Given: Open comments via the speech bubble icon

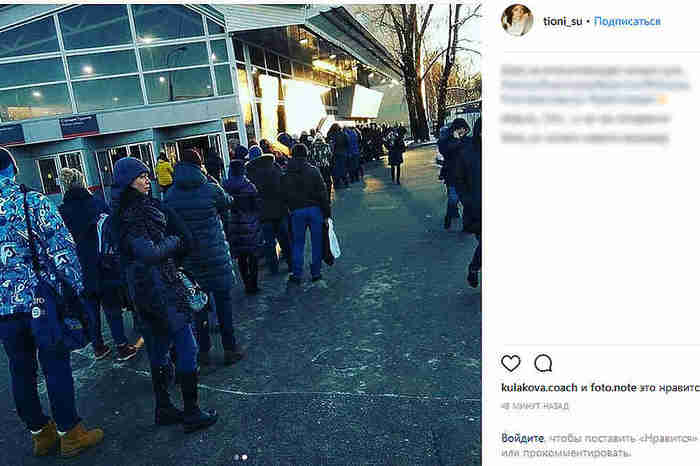Looking at the screenshot, I should (x=543, y=363).
